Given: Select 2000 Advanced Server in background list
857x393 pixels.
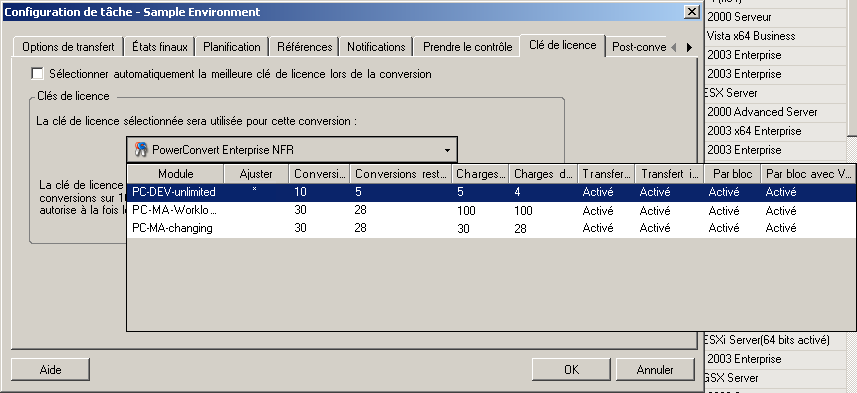Looking at the screenshot, I should [762, 112].
